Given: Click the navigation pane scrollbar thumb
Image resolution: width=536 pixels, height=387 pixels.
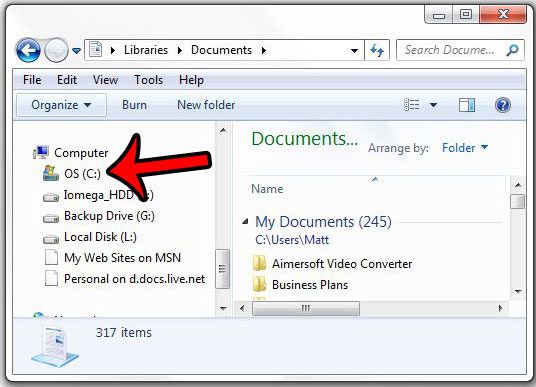Looking at the screenshot, I should click(x=223, y=269).
